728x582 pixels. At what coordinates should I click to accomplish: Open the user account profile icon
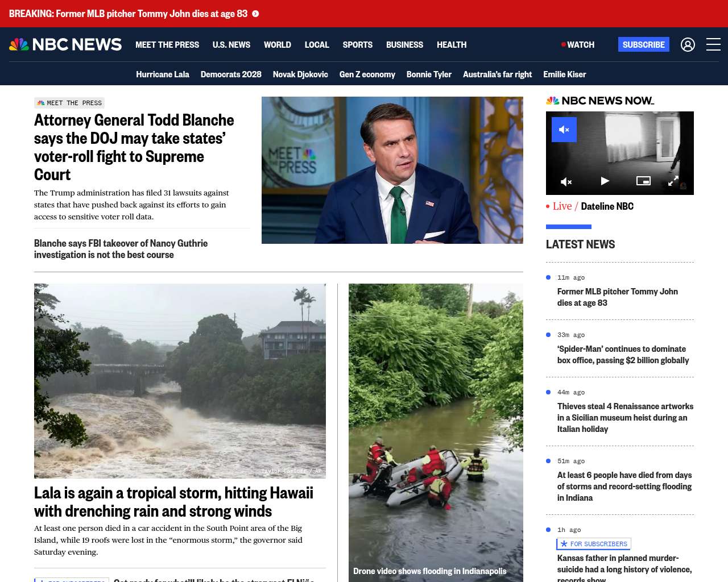(688, 44)
